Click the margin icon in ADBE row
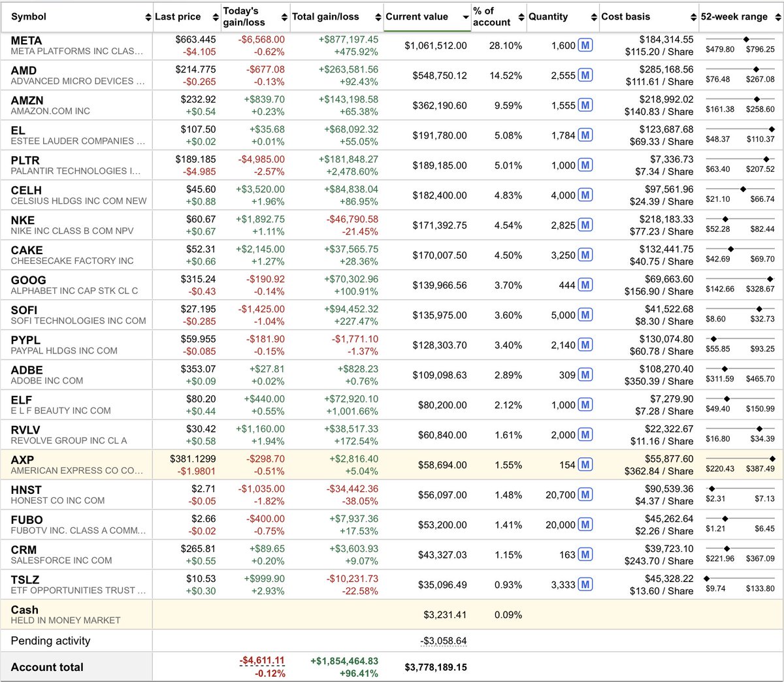The image size is (784, 682). (x=585, y=376)
